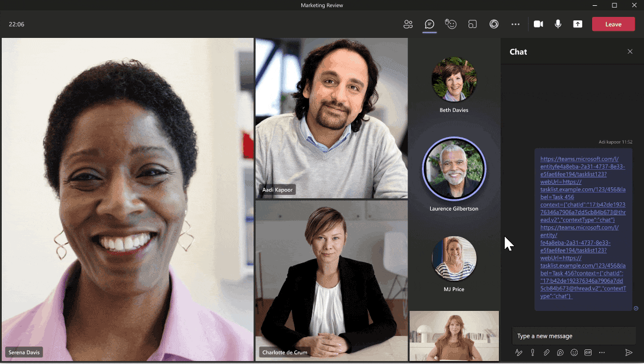The image size is (644, 364).
Task: Toggle the meeting chat panel icon
Action: pos(429,24)
